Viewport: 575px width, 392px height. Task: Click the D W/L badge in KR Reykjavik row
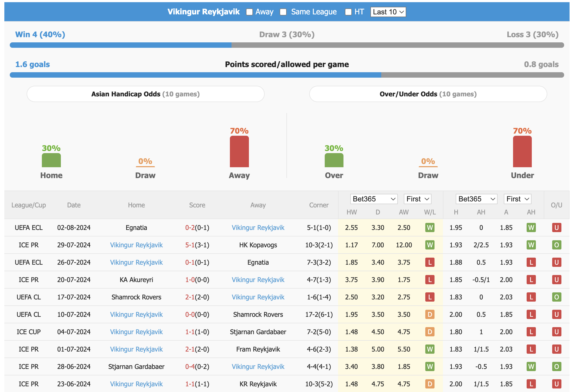(430, 384)
